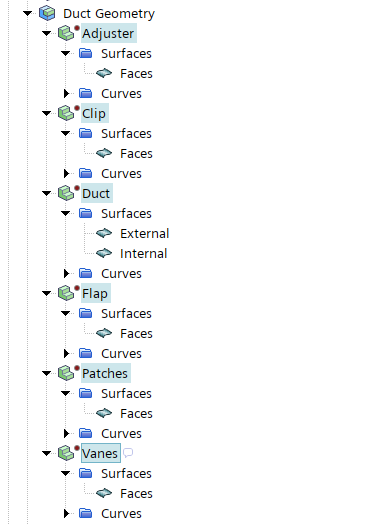Click the Faces surface icon under Vanes
Image resolution: width=367 pixels, height=525 pixels.
tap(104, 493)
